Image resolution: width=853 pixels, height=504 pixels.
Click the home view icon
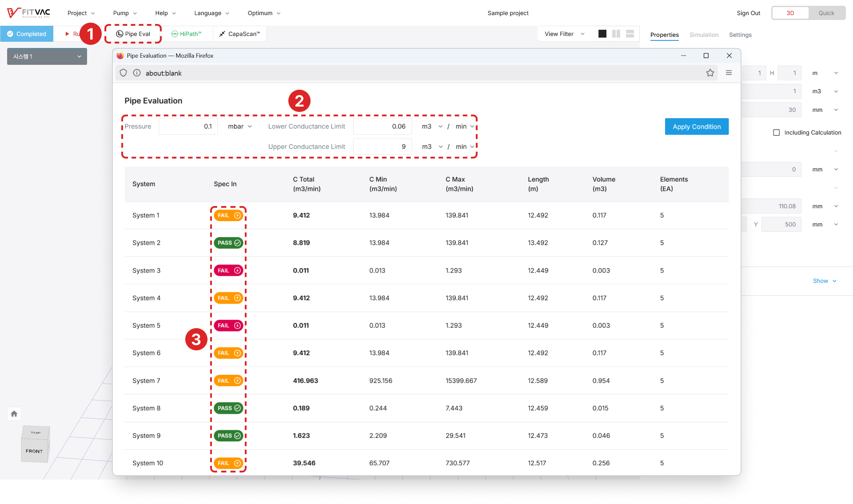pos(14,414)
